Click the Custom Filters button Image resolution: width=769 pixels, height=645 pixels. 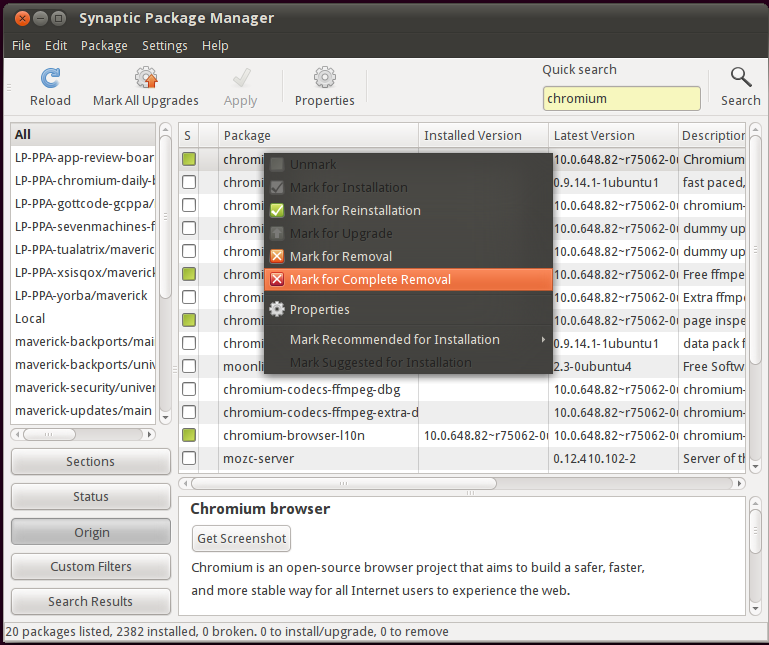click(x=91, y=567)
